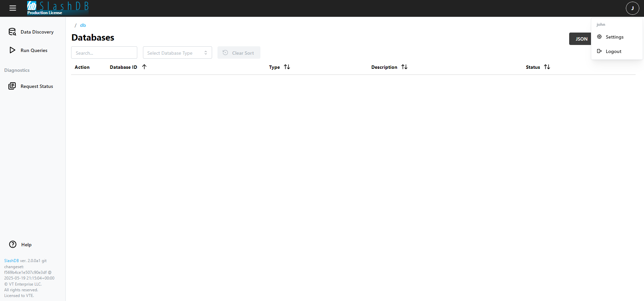Open the db breadcrumb link

coord(83,25)
